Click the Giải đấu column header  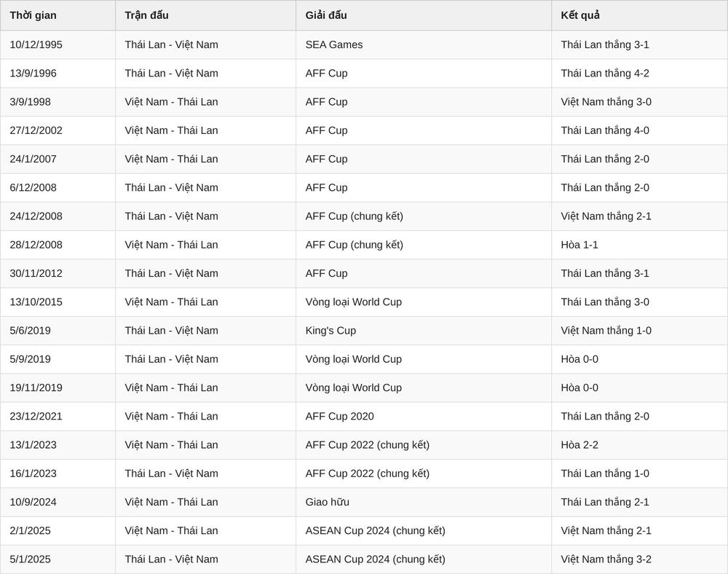424,15
